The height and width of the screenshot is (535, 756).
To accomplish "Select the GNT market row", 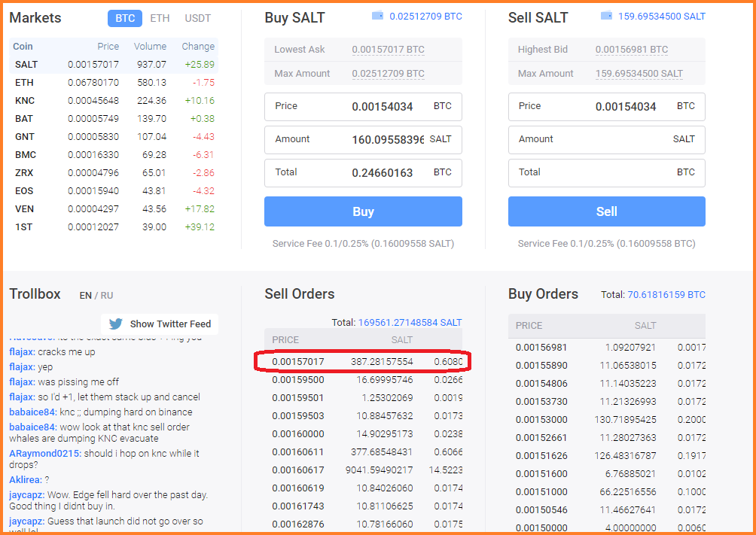I will pos(114,137).
